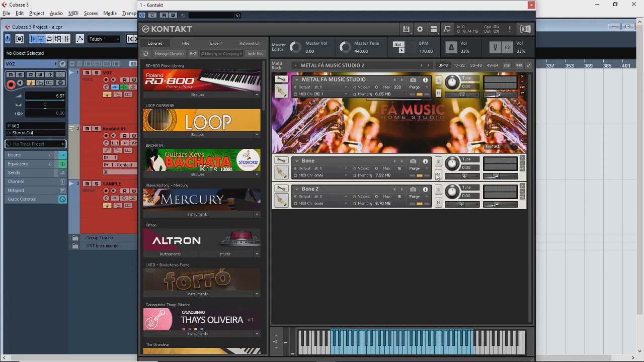Image resolution: width=644 pixels, height=362 pixels.
Task: Mute the Bone instrument
Action: click(438, 174)
